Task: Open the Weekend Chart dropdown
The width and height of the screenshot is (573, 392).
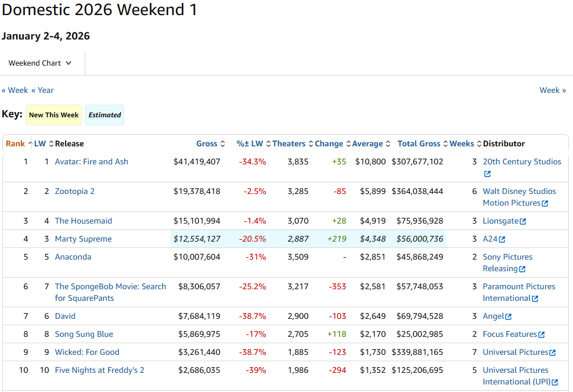Action: point(40,63)
